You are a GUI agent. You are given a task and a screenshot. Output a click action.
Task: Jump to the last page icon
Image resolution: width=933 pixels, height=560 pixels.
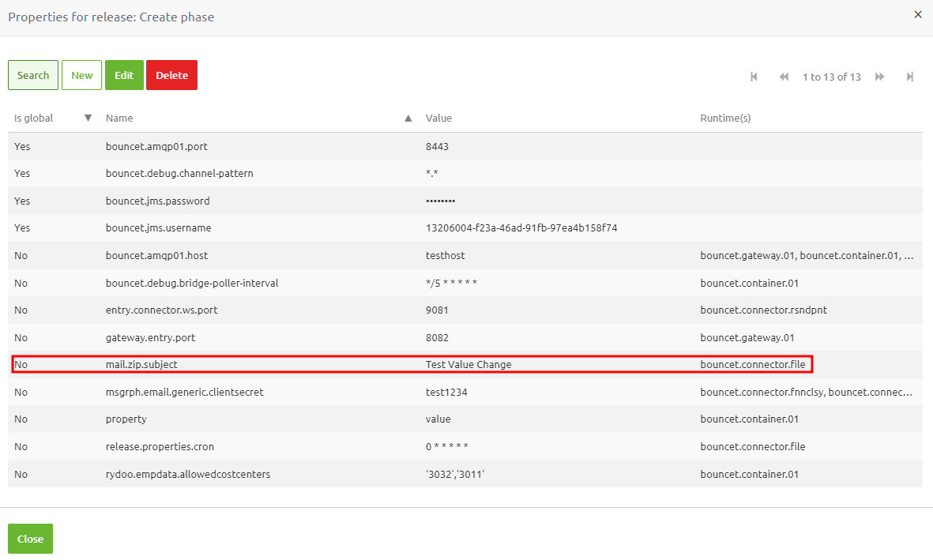[909, 76]
